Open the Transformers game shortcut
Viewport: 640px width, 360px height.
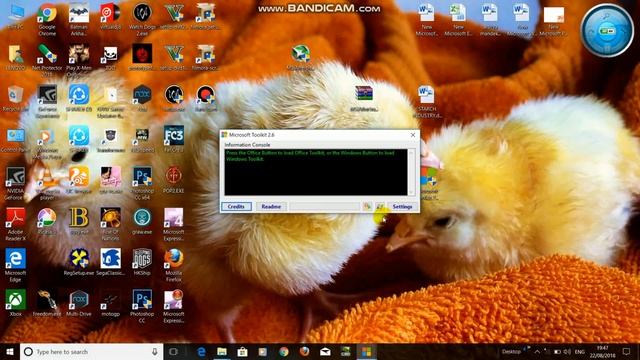tap(111, 140)
